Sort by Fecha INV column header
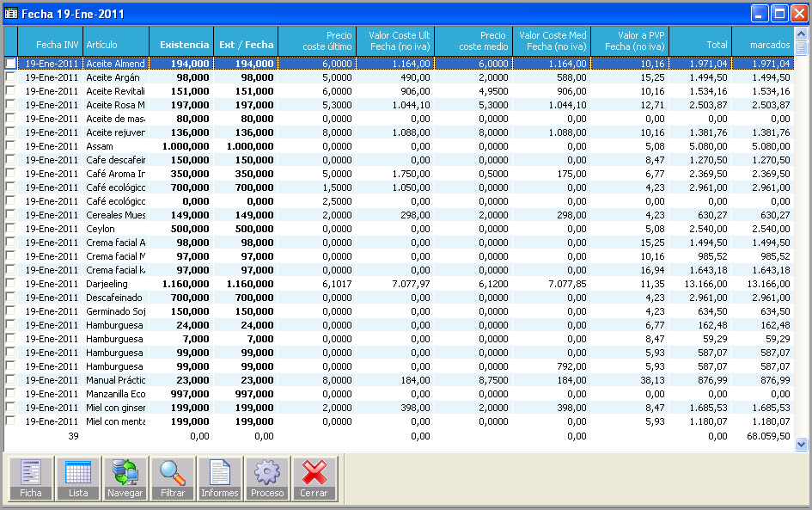 [50, 41]
